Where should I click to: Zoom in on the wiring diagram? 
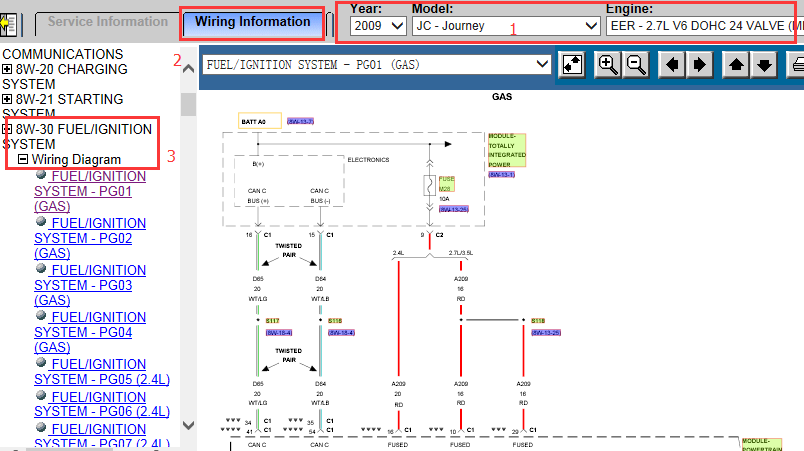click(x=608, y=65)
